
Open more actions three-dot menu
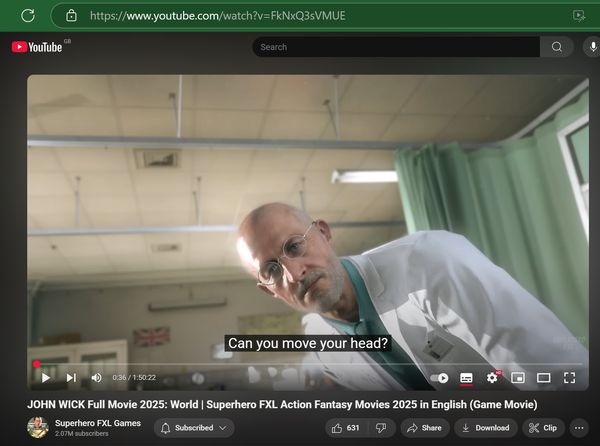[579, 428]
